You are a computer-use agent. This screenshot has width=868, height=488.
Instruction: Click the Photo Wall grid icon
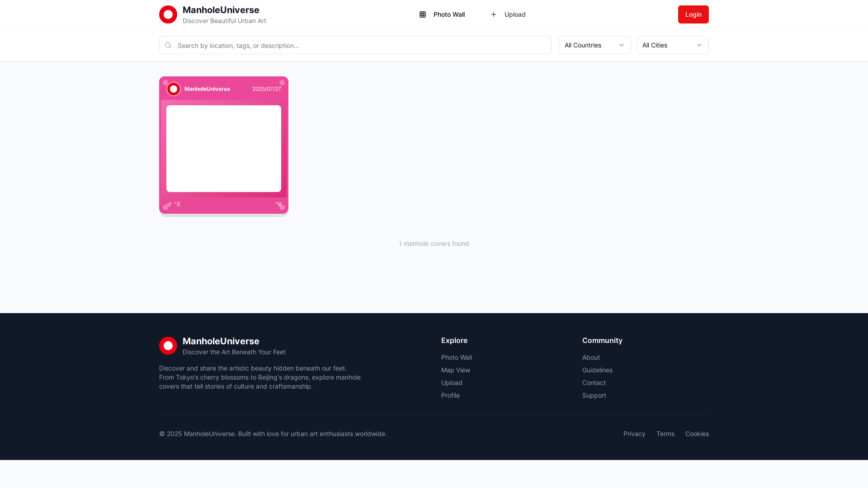coord(423,14)
